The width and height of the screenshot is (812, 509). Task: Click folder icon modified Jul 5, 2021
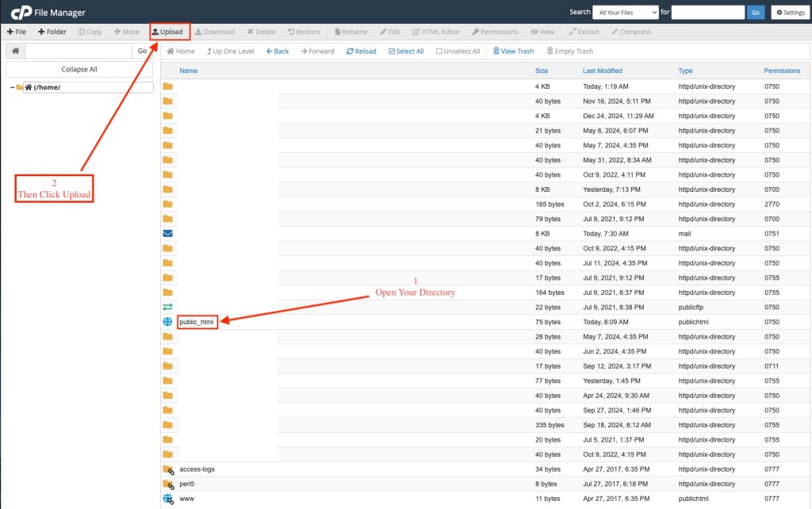pos(167,439)
